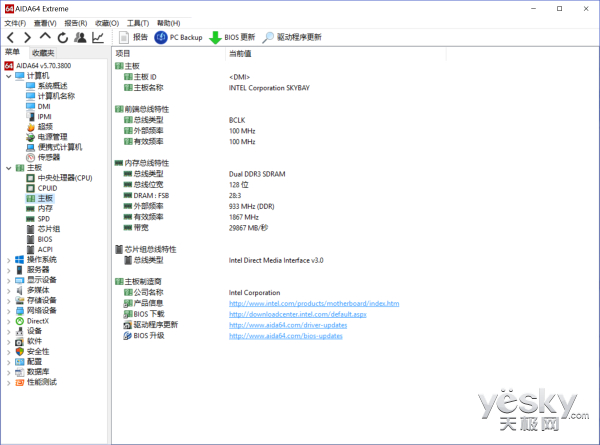Viewport: 600px width, 445px height.
Task: Open the user management toolbar icon
Action: coord(80,37)
